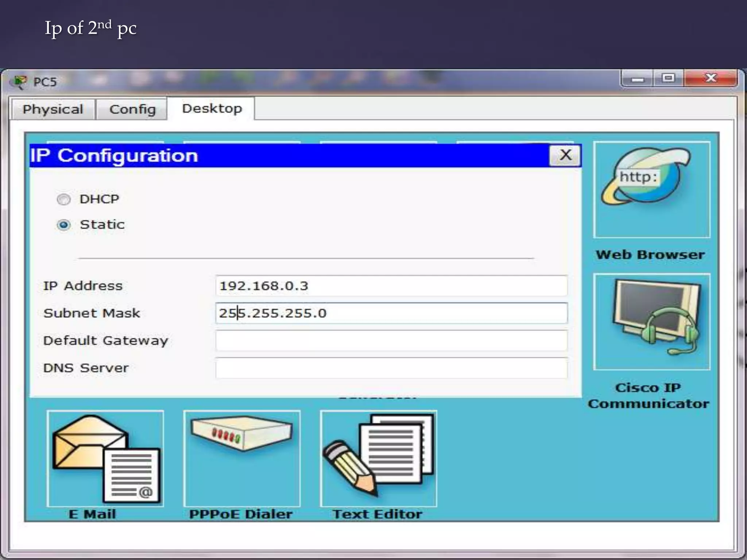Launch Cisco IP Communicator icon

651,322
